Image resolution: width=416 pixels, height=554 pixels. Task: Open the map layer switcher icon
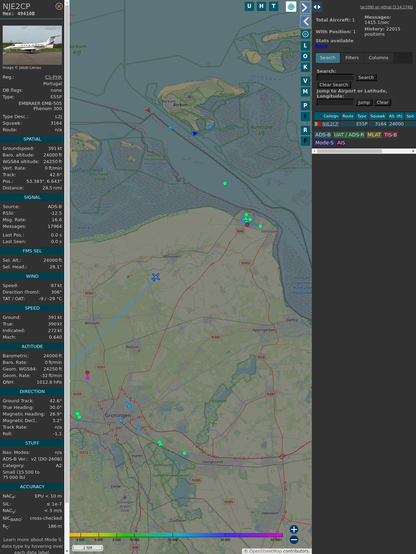(291, 6)
